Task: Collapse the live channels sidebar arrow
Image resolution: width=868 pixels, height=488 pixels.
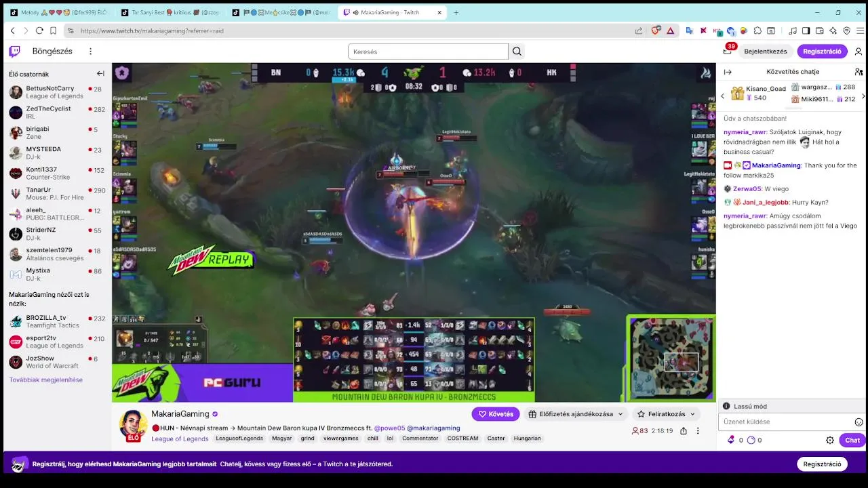Action: pos(100,74)
